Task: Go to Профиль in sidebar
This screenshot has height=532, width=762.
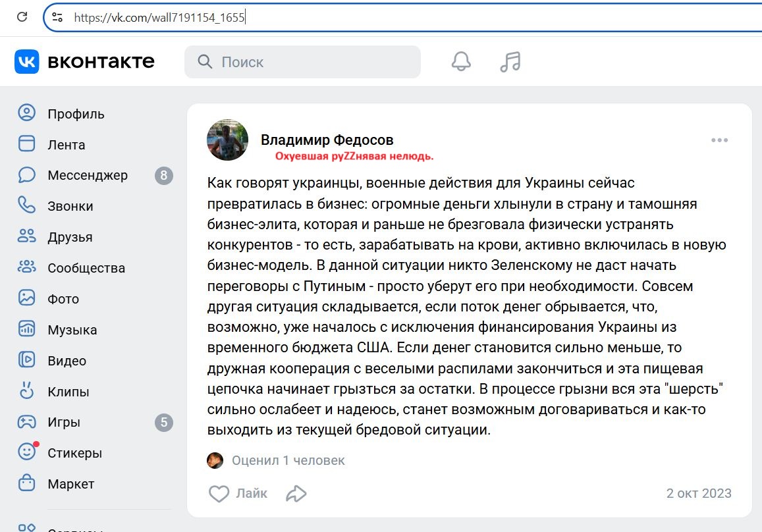Action: coord(76,114)
